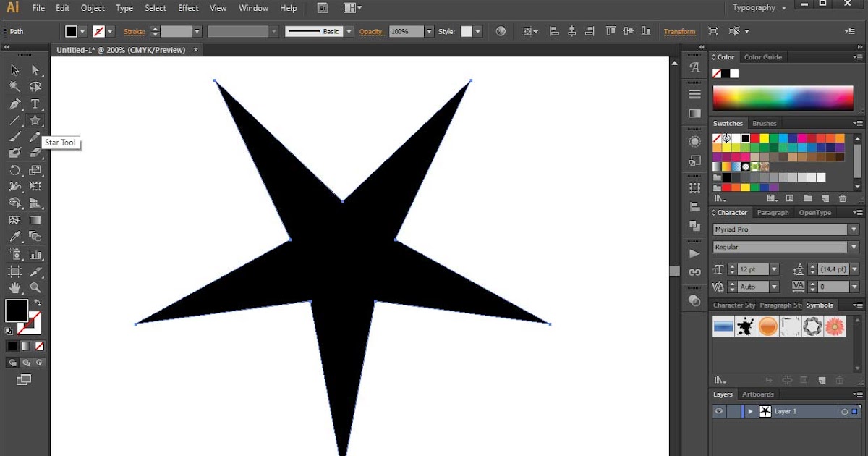Open the Swatches panel flyout menu
The image size is (868, 456).
click(x=859, y=124)
